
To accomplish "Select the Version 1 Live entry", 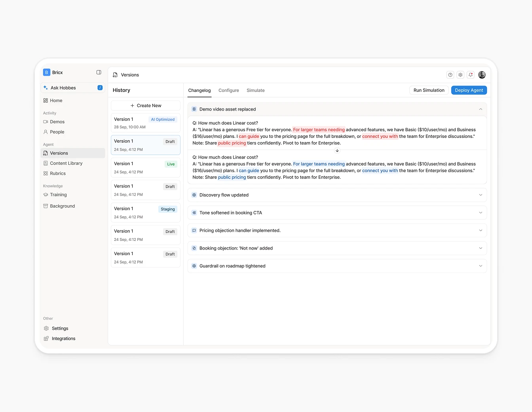I will pyautogui.click(x=145, y=168).
